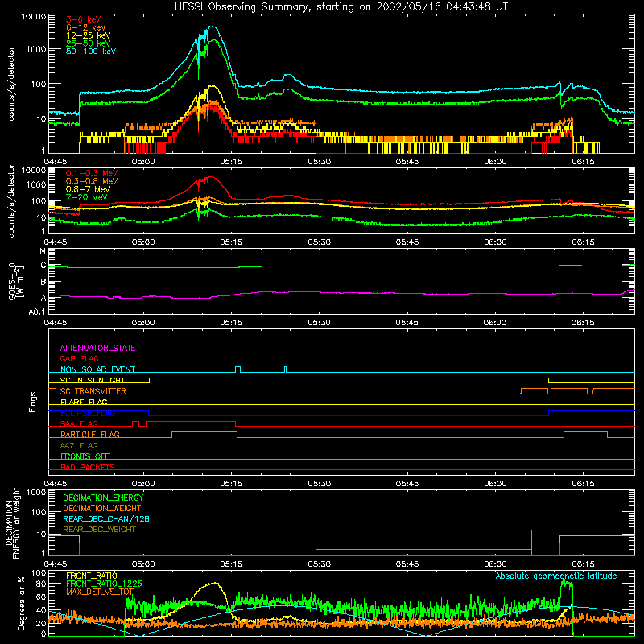Select the 50-100 keV legend label

pos(91,51)
